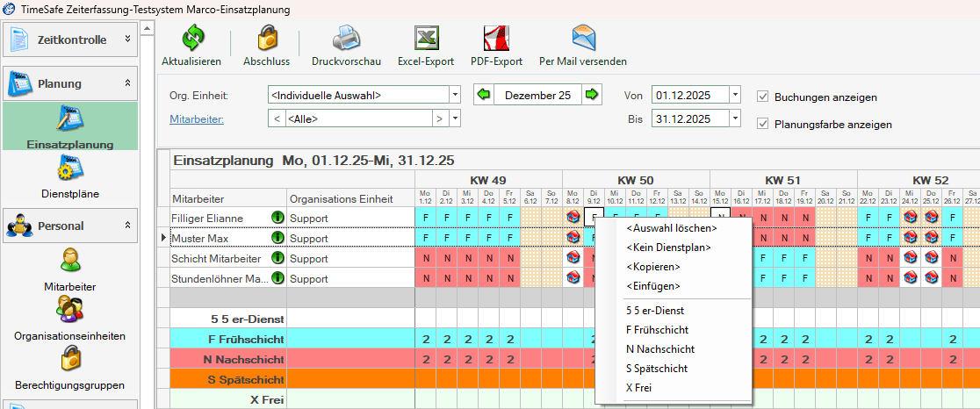Open the Von date dropdown
Viewport: 980px width, 409px height.
coord(736,96)
